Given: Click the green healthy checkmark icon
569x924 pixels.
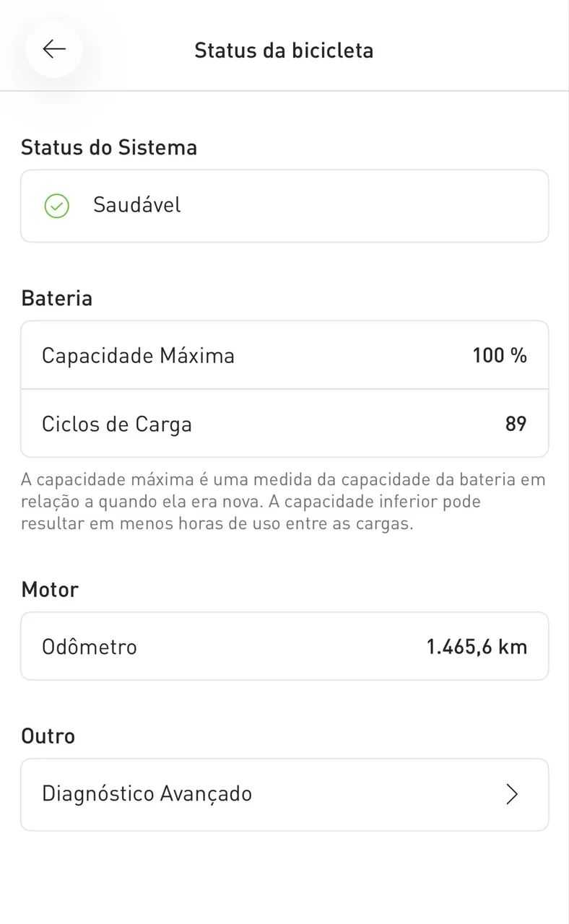Looking at the screenshot, I should pyautogui.click(x=56, y=206).
